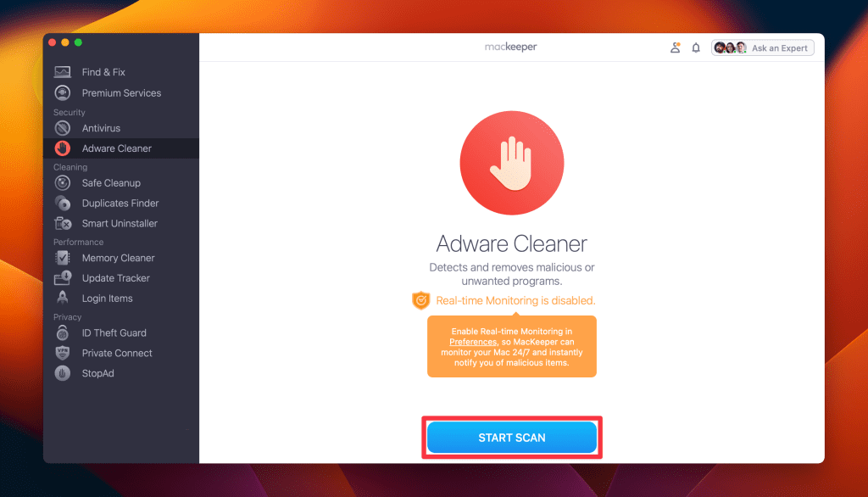Open Smart Uninstaller
Viewport: 868px width, 497px height.
120,223
